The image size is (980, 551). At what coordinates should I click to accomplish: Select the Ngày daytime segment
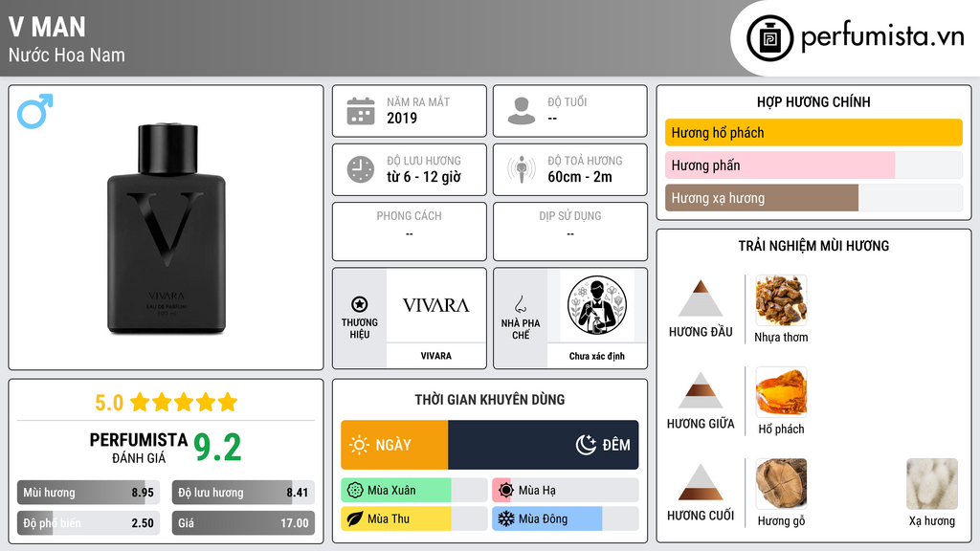pyautogui.click(x=394, y=445)
